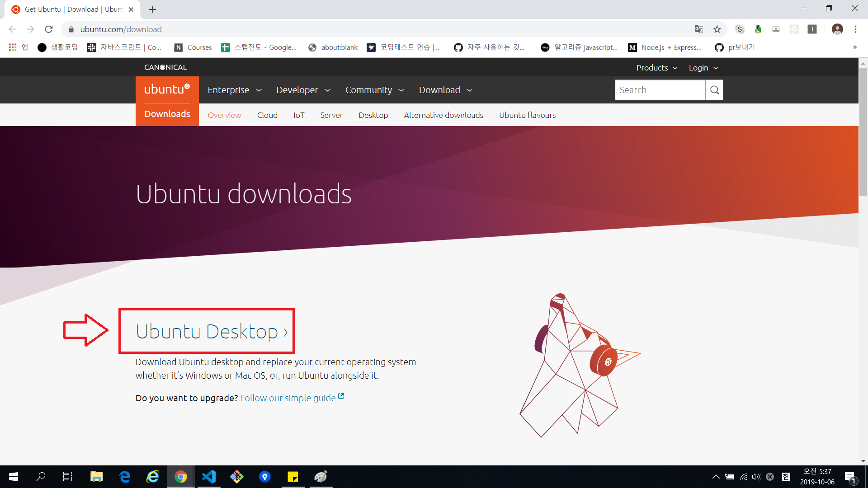Click the Follow our simple guide link

(x=288, y=398)
